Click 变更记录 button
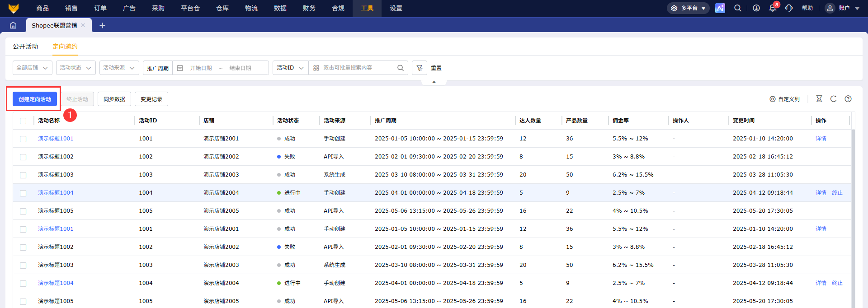Image resolution: width=868 pixels, height=308 pixels. coord(151,99)
